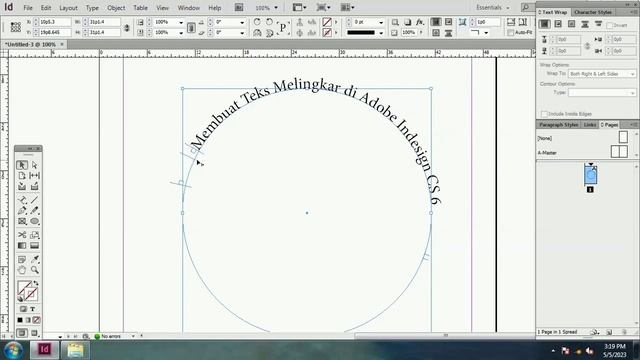Swap fill and stroke arrows
This screenshot has width=640, height=360.
[36, 283]
